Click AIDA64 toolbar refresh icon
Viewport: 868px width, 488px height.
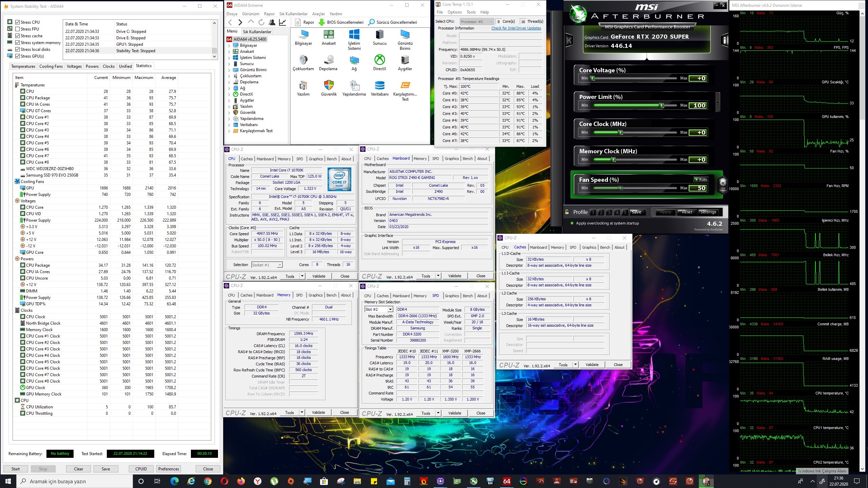pyautogui.click(x=261, y=22)
